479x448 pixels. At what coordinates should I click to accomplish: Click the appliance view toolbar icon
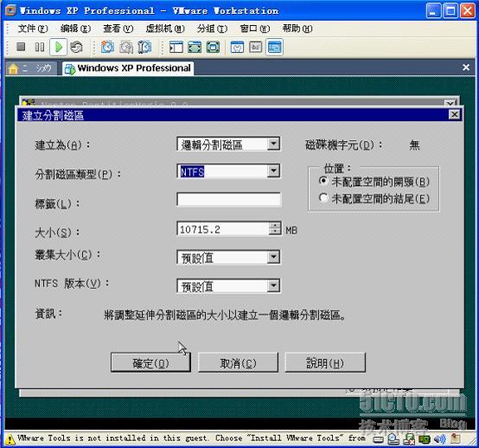coord(255,47)
